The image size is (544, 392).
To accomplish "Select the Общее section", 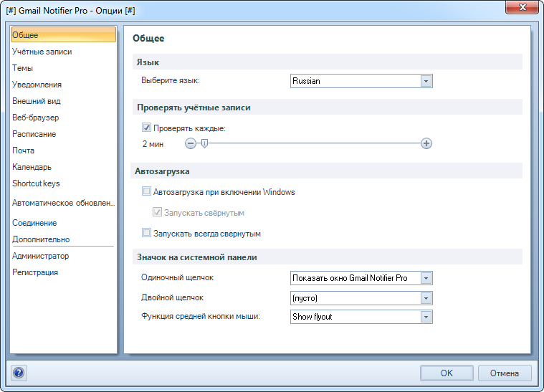I will 64,34.
